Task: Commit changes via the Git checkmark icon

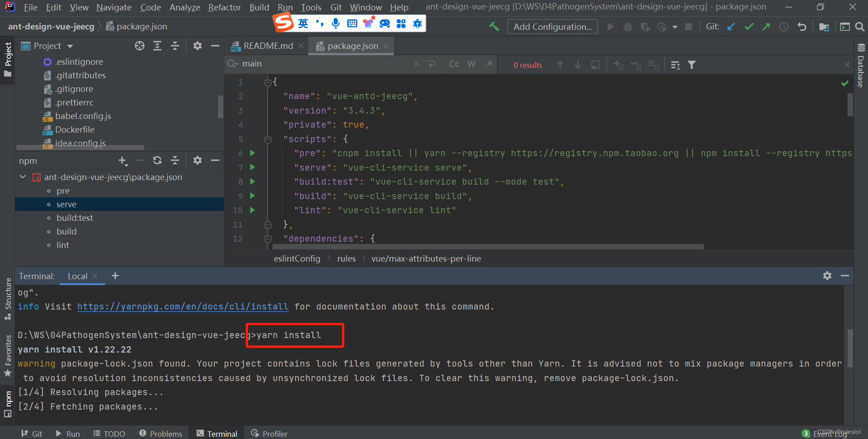Action: tap(749, 27)
